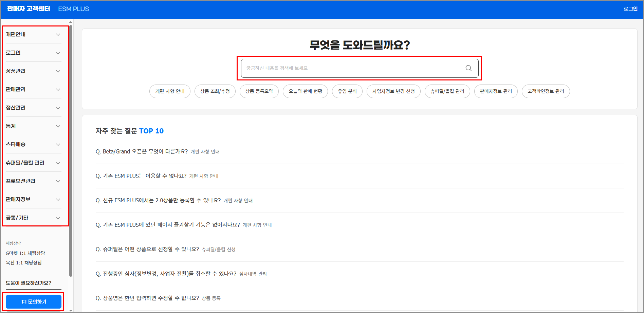Expand the 정산관리 chevron
644x313 pixels.
pyautogui.click(x=58, y=108)
